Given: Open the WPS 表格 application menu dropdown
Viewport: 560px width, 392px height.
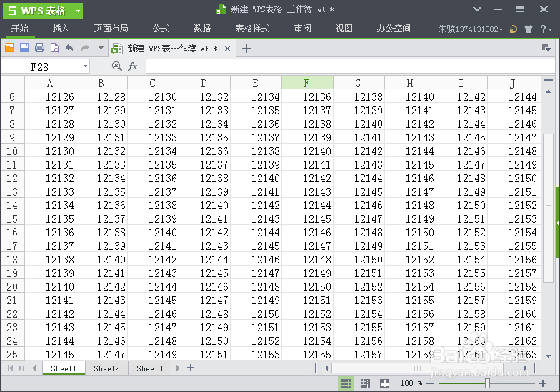Looking at the screenshot, I should point(78,11).
